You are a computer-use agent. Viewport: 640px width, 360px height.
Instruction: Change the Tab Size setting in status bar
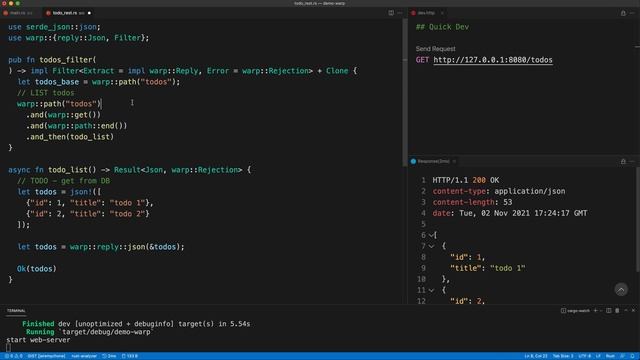click(x=562, y=356)
